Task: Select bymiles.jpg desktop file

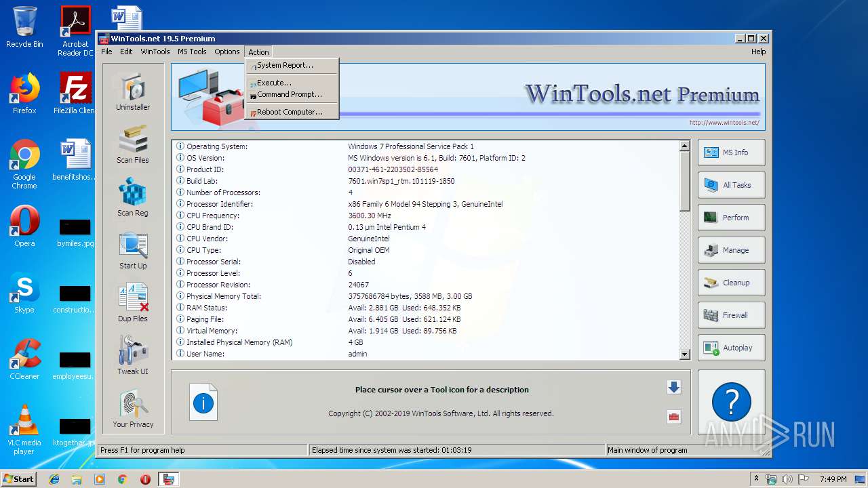Action: tap(75, 232)
